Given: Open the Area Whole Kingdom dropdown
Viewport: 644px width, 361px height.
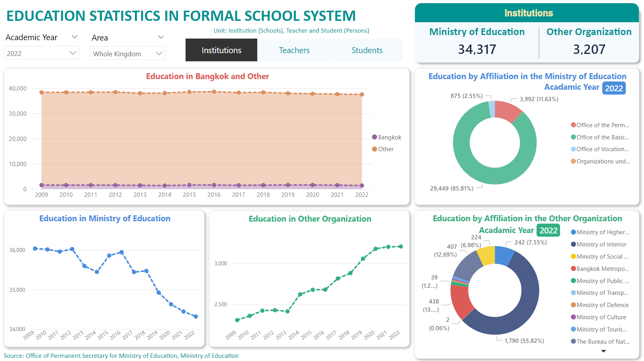Looking at the screenshot, I should [128, 54].
